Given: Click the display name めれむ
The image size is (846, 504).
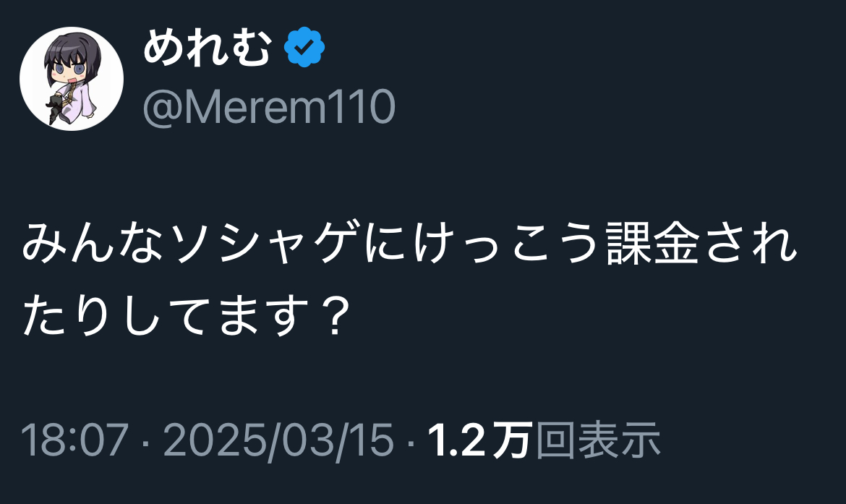Looking at the screenshot, I should coord(207,49).
